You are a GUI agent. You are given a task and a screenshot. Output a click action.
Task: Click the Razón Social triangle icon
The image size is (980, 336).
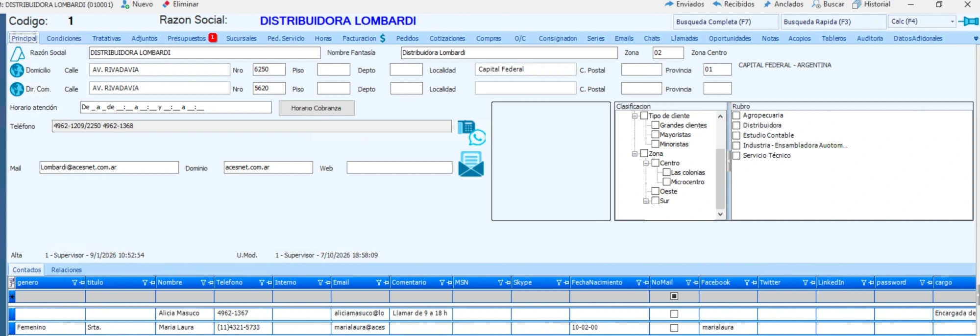click(x=18, y=53)
